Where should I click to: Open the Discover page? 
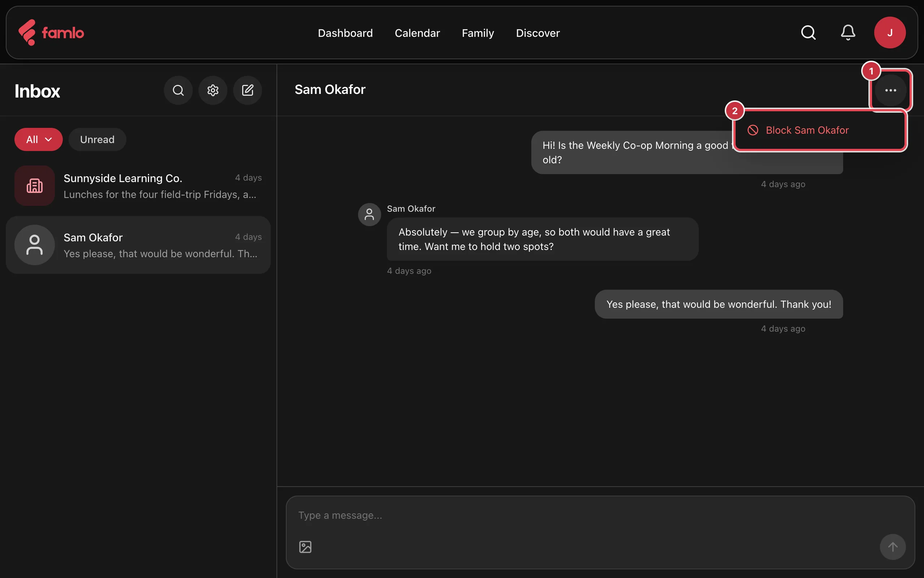click(x=537, y=33)
